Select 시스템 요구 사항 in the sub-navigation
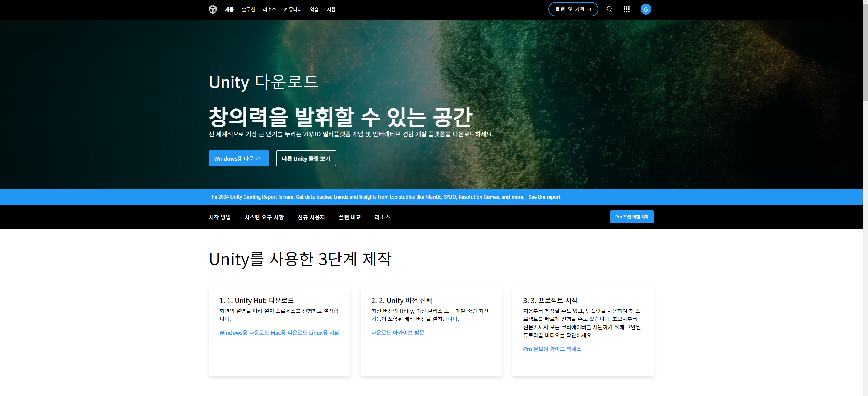This screenshot has width=868, height=396. click(x=265, y=217)
